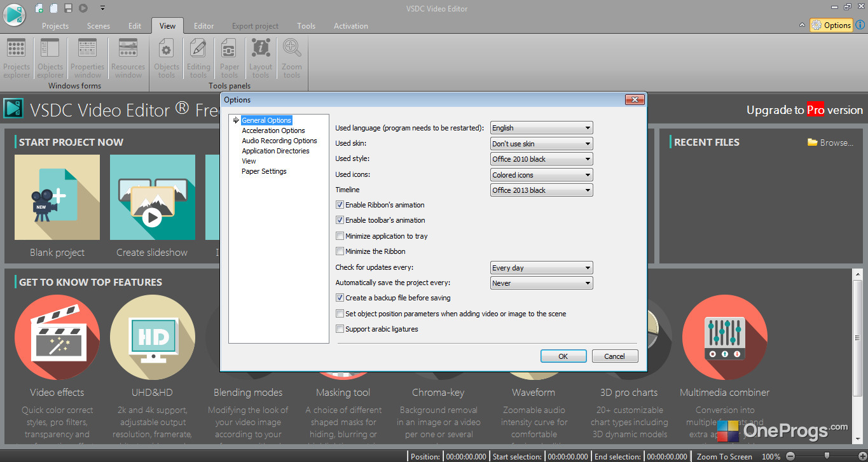Viewport: 868px width, 462px height.
Task: Click the Create slideshow icon
Action: tap(153, 197)
